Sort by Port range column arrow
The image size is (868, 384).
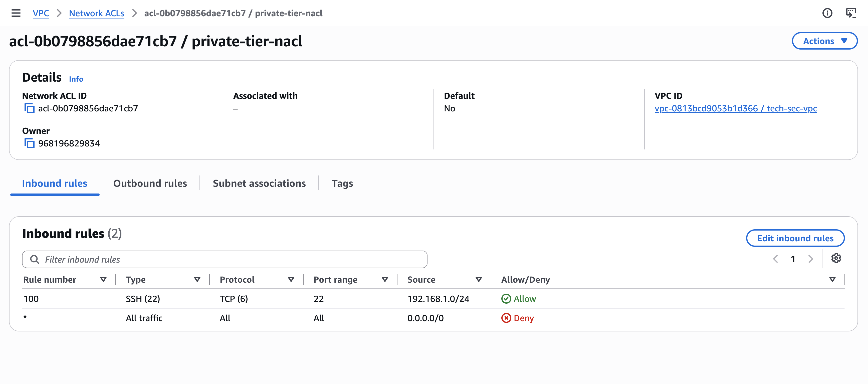[x=385, y=279]
